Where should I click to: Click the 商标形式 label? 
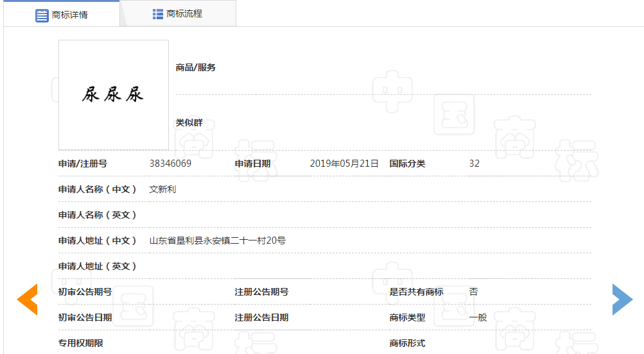[407, 343]
